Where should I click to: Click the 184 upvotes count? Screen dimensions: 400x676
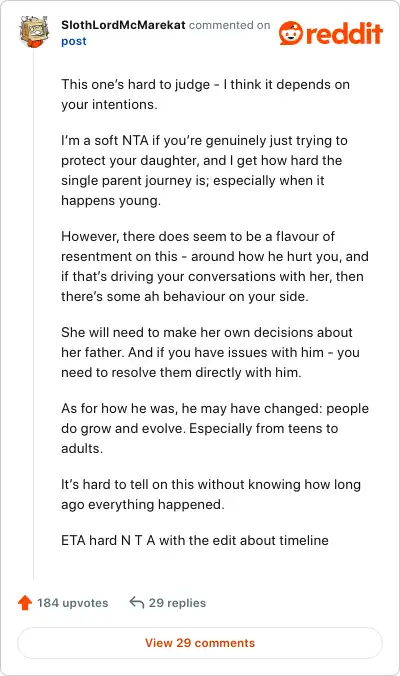72,603
